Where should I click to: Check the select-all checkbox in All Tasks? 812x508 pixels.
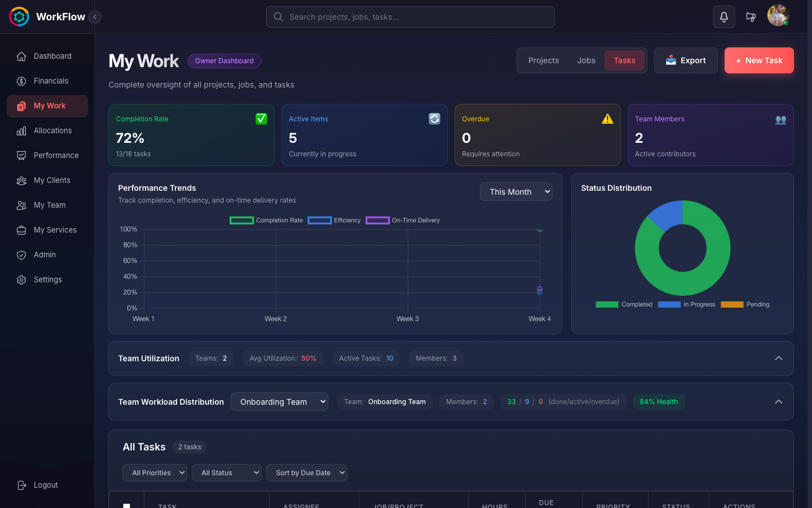pyautogui.click(x=126, y=506)
